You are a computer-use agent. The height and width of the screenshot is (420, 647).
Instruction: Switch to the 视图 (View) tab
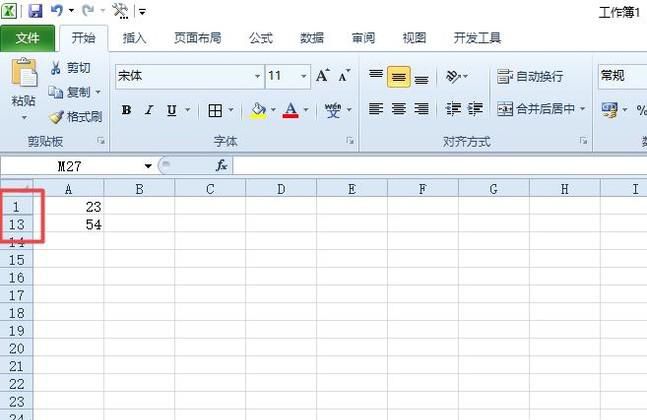tap(414, 38)
